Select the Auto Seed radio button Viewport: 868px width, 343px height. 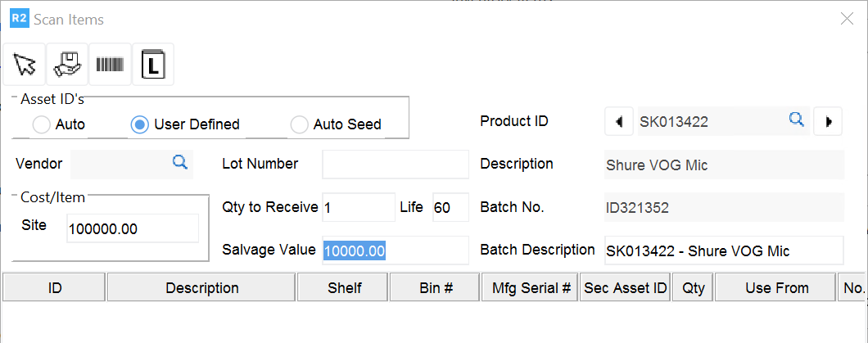300,125
